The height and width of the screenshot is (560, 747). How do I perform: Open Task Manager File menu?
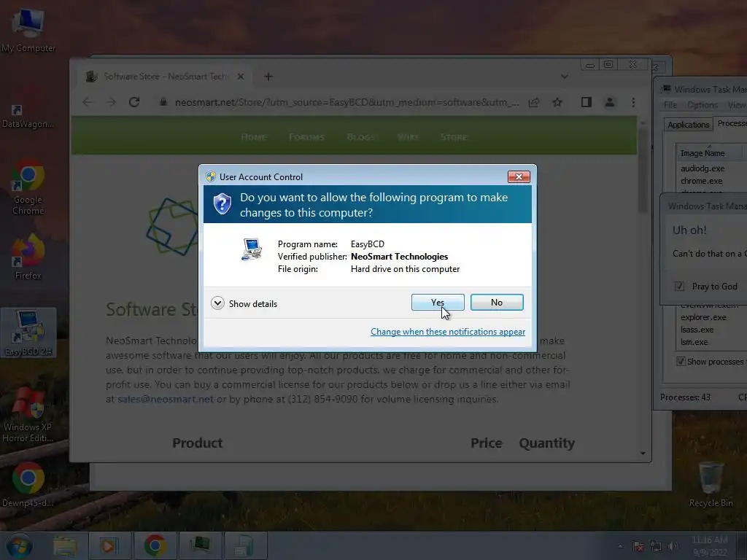[x=670, y=105]
